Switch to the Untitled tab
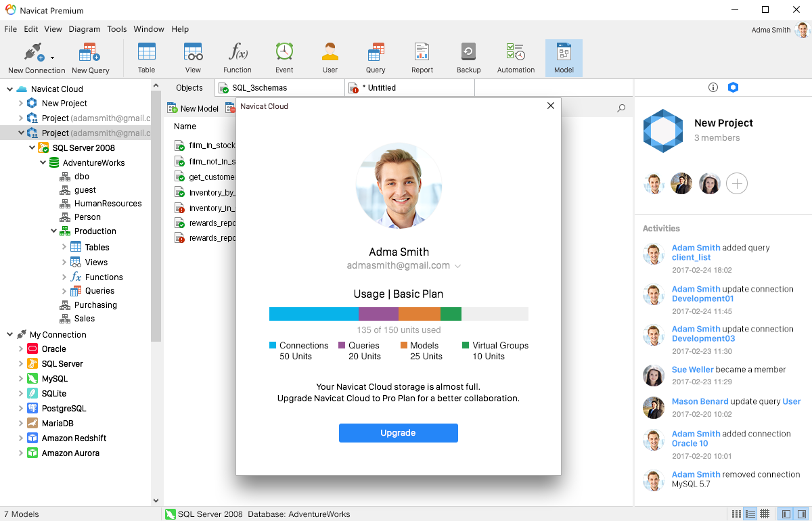This screenshot has width=812, height=521. (x=410, y=88)
